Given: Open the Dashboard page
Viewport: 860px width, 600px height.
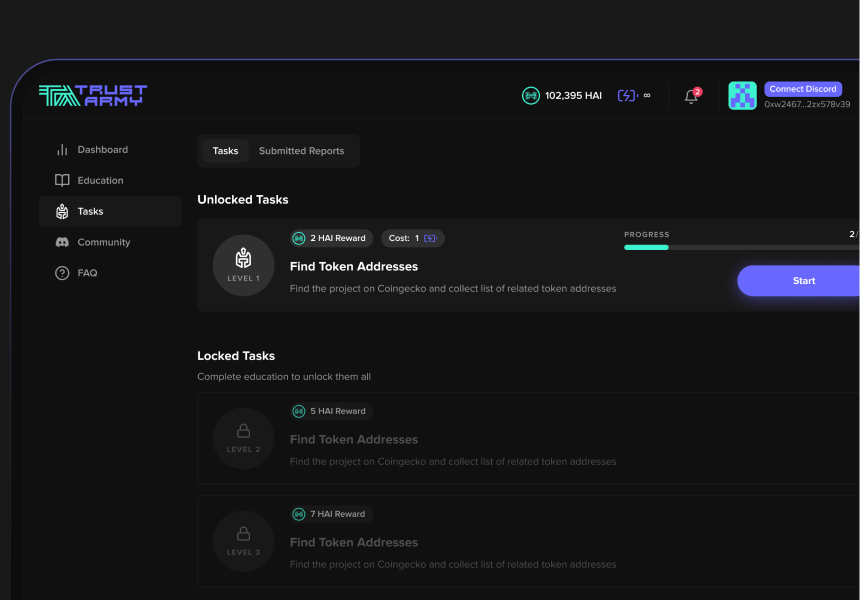Looking at the screenshot, I should click(x=110, y=150).
